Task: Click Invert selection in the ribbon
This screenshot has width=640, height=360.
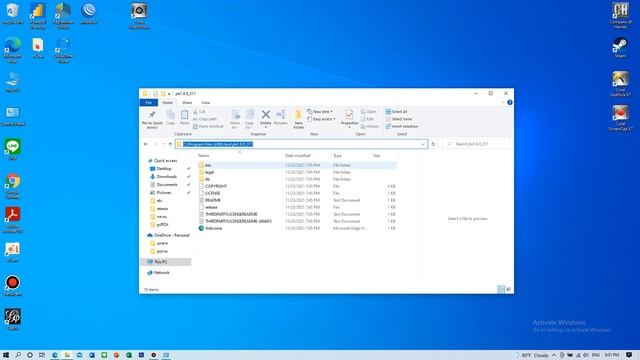Action: tap(402, 126)
